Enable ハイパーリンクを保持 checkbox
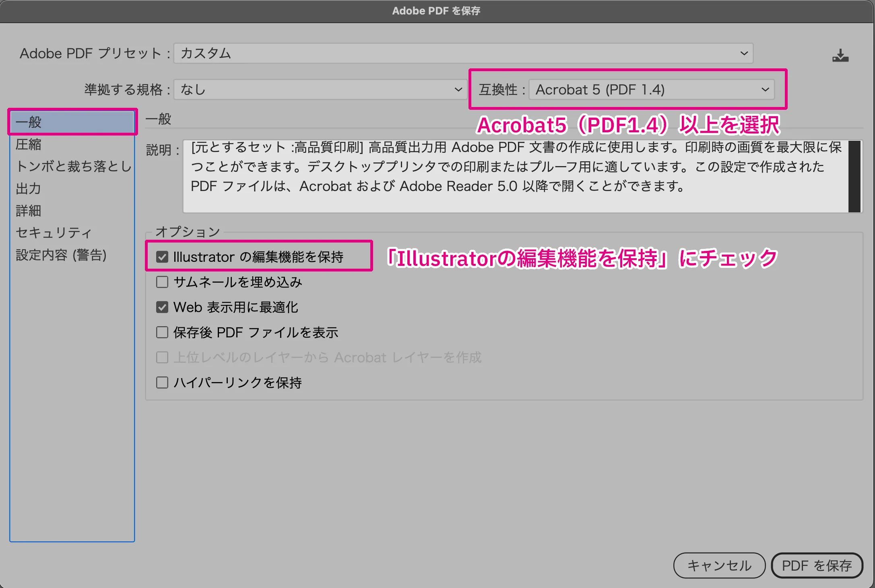This screenshot has height=588, width=875. 162,382
